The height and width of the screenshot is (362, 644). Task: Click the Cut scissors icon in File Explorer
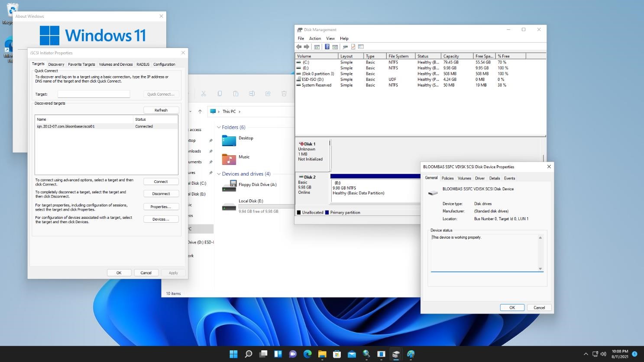coord(204,93)
